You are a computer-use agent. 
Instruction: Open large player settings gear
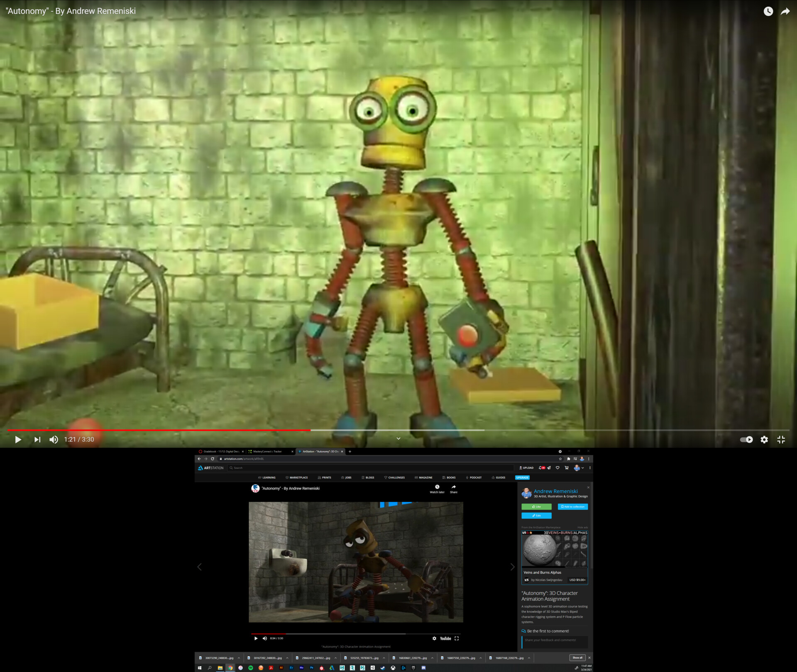(764, 439)
